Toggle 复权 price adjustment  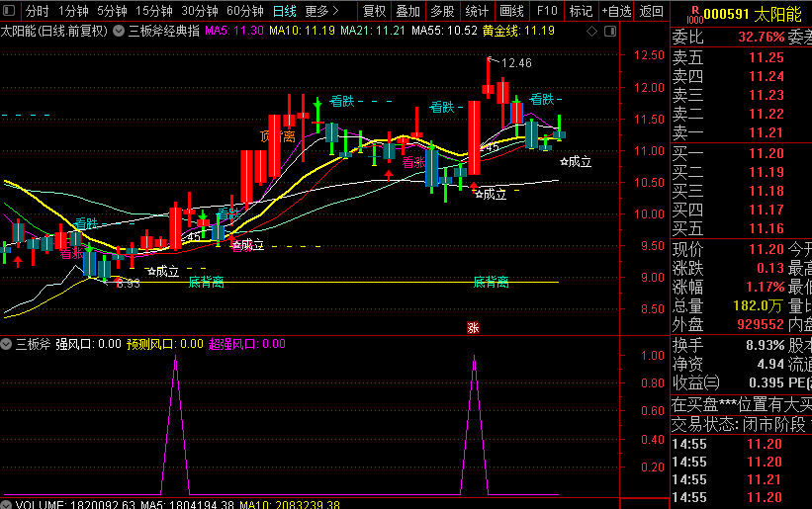pos(374,12)
